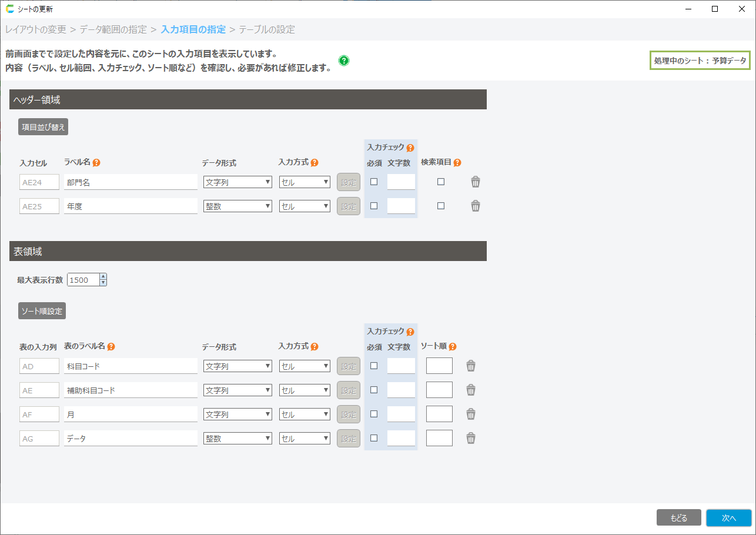Screen dimensions: 756x535
Task: Click the 次へ button
Action: pyautogui.click(x=728, y=518)
